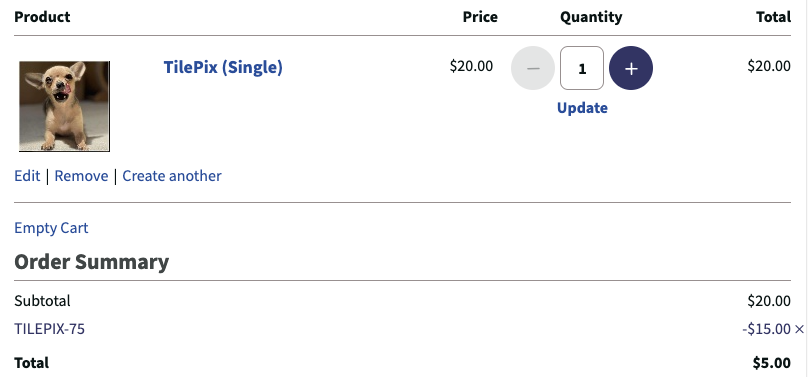
Task: Click the -$15.00 discount amount
Action: [766, 329]
